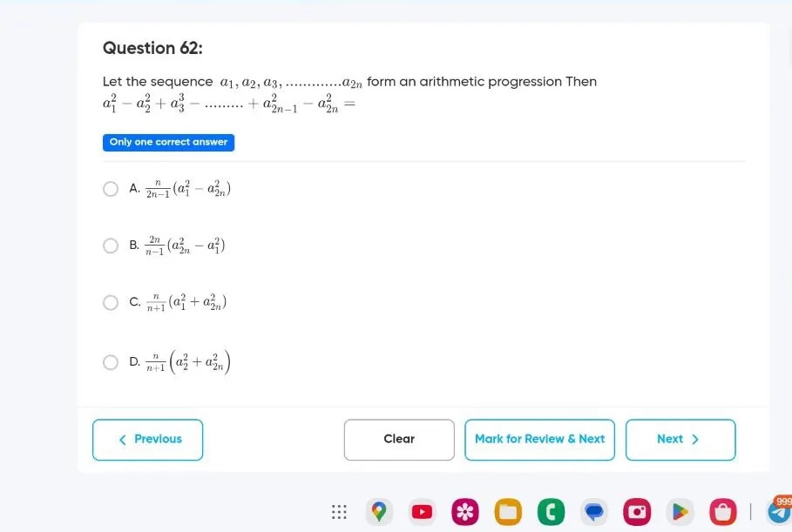Click the Only one correct answer badge
The image size is (792, 532).
tap(168, 142)
